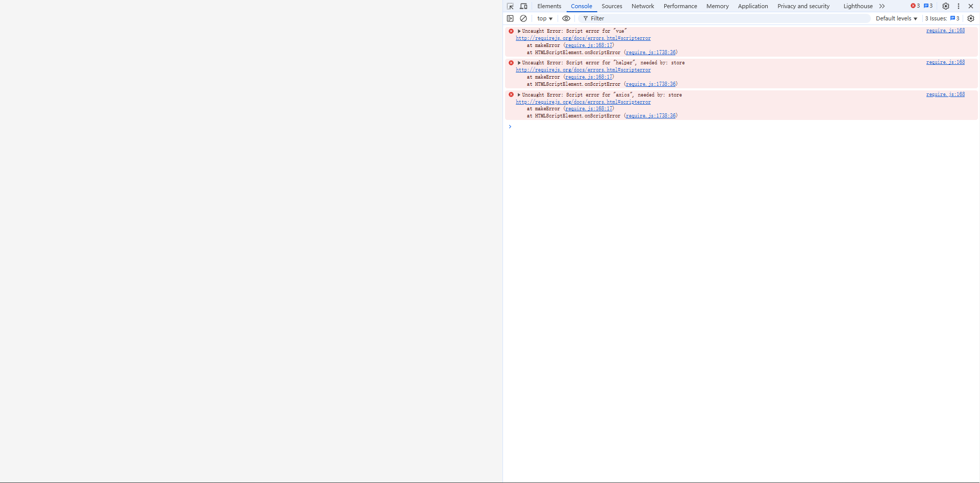Select "at HTMLScriptElement.onScriptError" in axios error
The width and height of the screenshot is (980, 483).
point(573,116)
